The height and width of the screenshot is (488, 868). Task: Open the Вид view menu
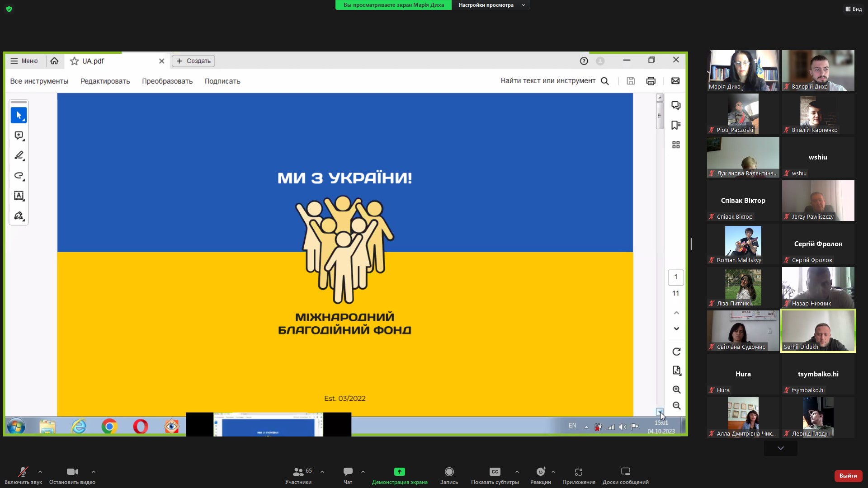(x=854, y=9)
